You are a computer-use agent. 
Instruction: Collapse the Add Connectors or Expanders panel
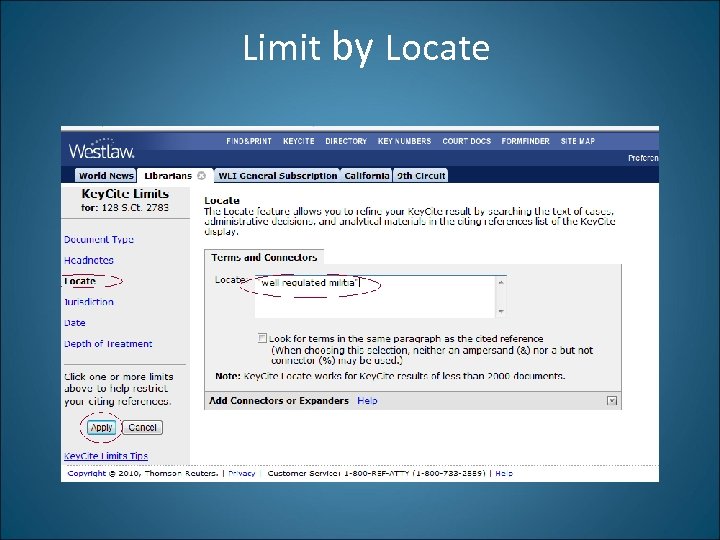(612, 401)
